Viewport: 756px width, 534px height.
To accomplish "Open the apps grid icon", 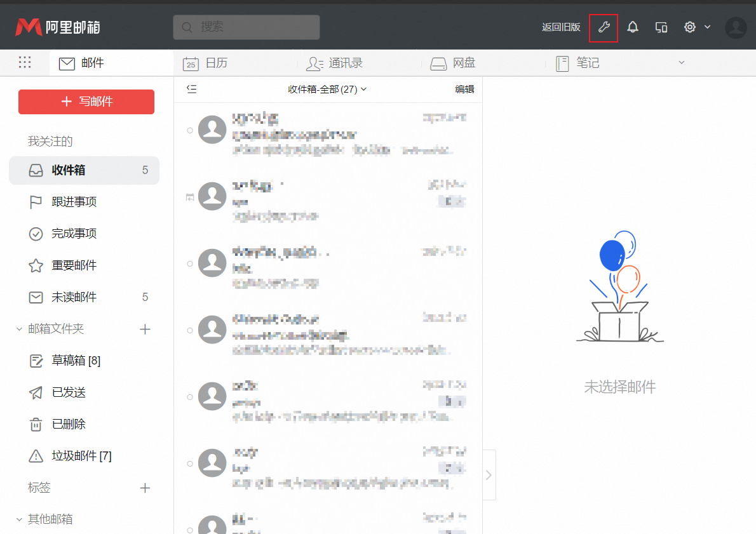I will pos(24,62).
